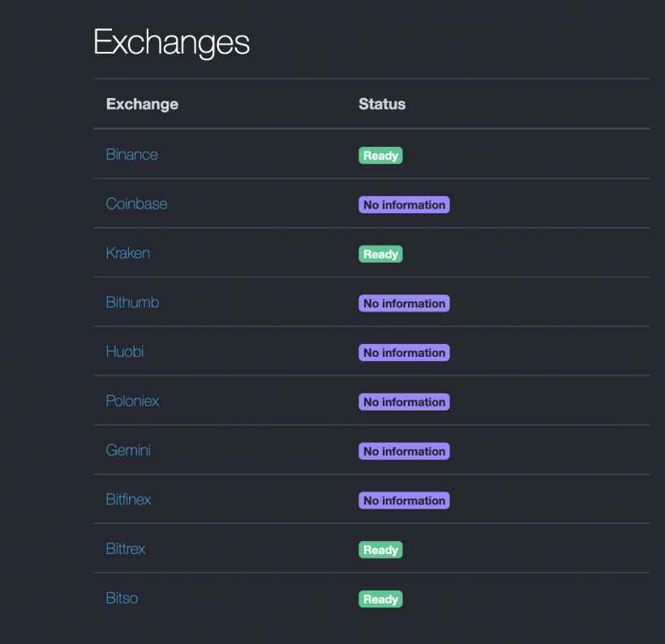665x644 pixels.
Task: Click the Status column header
Action: 381,104
